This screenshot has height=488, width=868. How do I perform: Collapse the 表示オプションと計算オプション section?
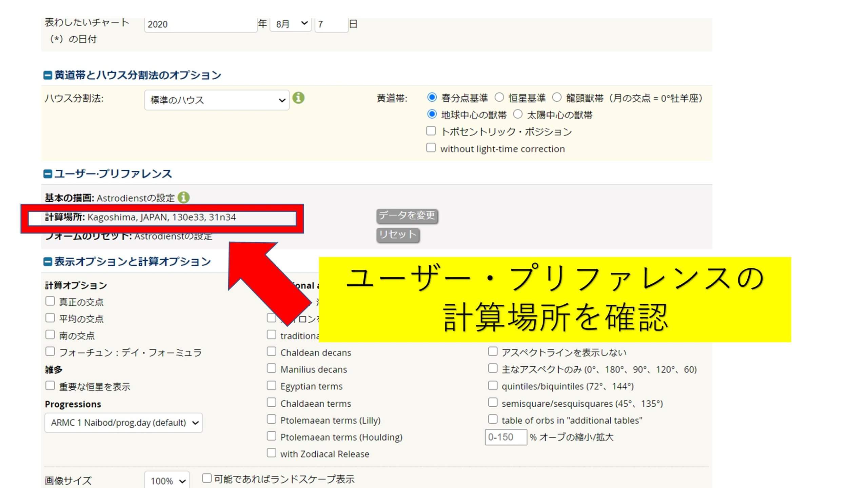48,262
